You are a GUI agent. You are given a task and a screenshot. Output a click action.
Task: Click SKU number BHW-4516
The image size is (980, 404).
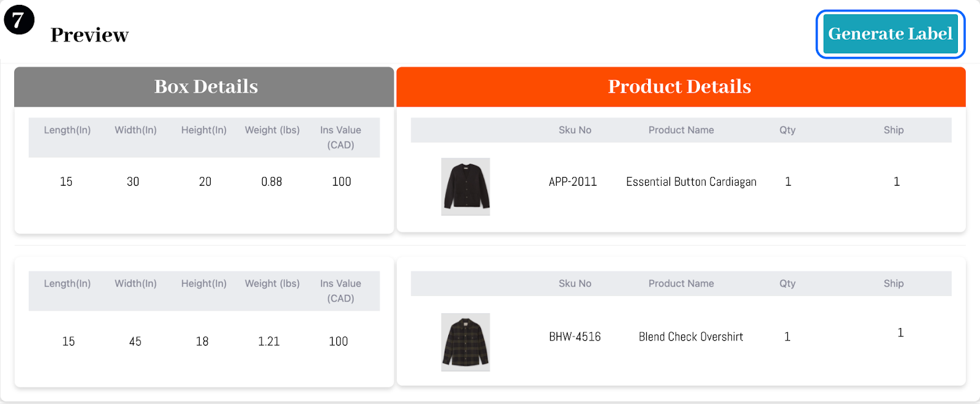pos(575,337)
